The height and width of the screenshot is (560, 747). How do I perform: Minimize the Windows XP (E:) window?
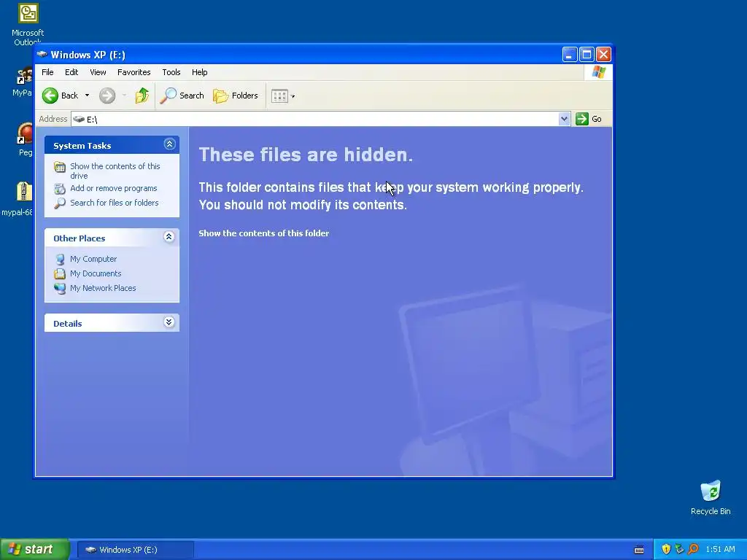569,54
